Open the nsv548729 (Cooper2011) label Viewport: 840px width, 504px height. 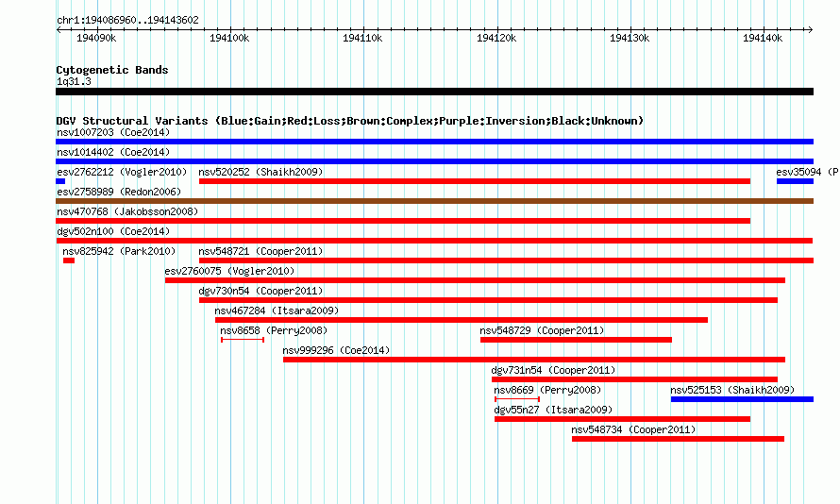click(x=542, y=330)
